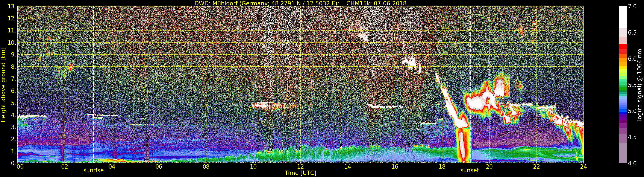Click the x-axis tick label '18'
The height and width of the screenshot is (177, 644).
click(x=442, y=167)
